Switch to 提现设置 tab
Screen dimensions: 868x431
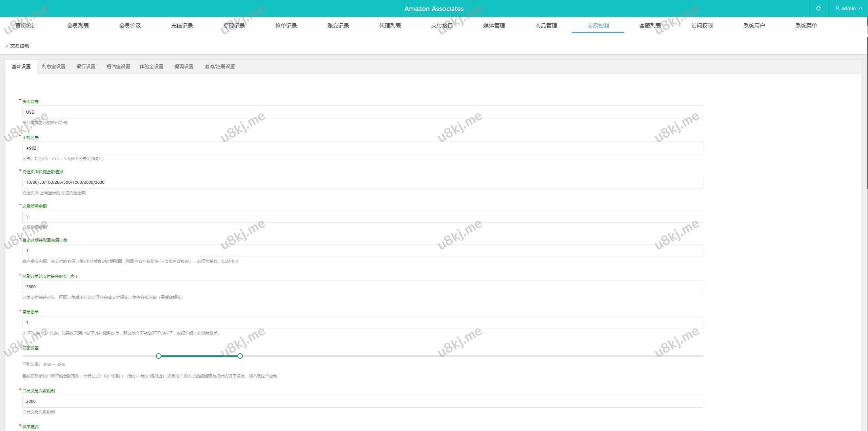(x=184, y=67)
